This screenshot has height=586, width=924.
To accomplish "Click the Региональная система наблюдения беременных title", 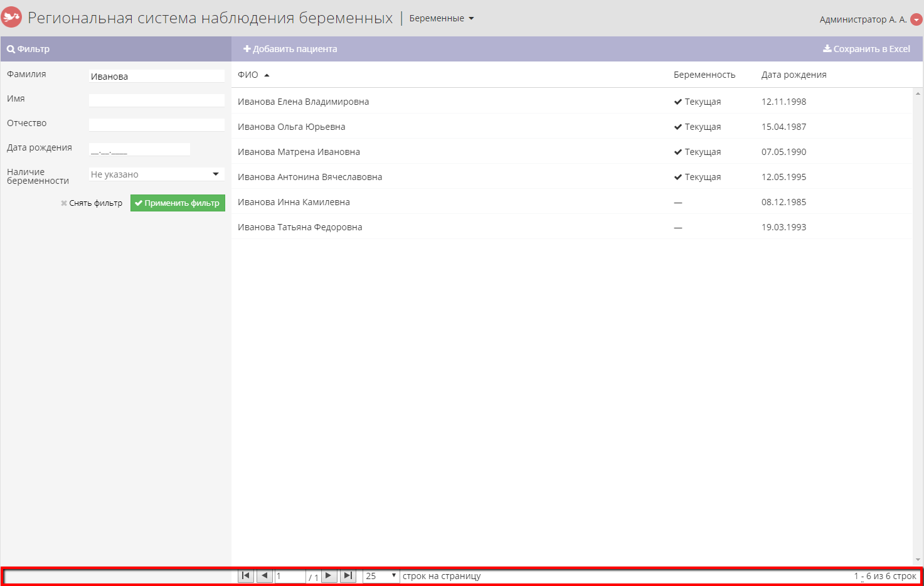I will point(210,18).
